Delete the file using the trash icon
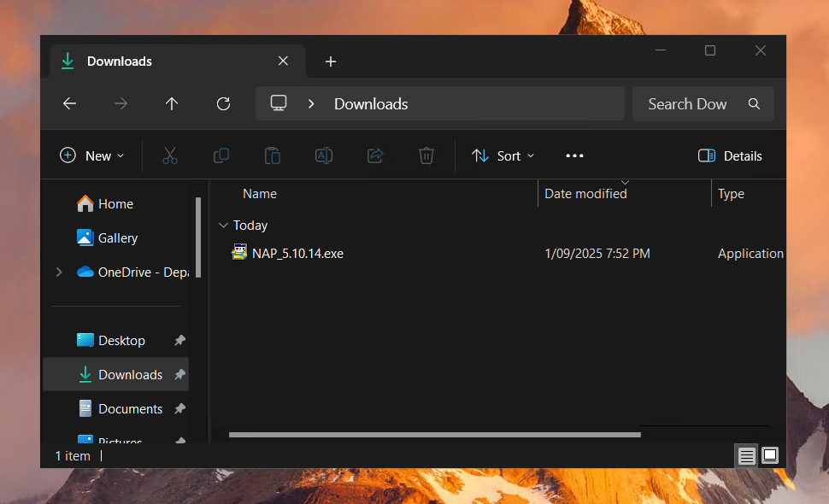This screenshot has width=829, height=504. tap(426, 155)
